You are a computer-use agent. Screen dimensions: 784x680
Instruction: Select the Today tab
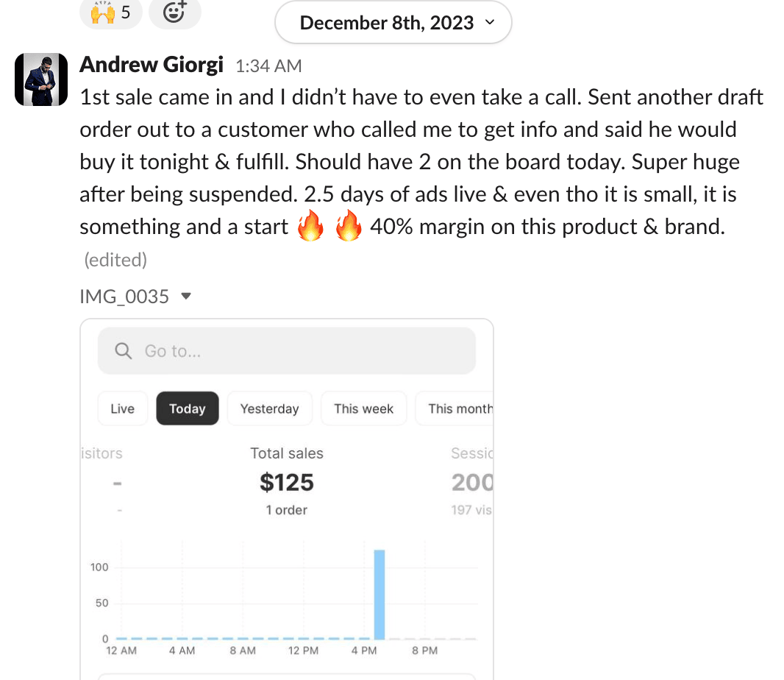(188, 408)
